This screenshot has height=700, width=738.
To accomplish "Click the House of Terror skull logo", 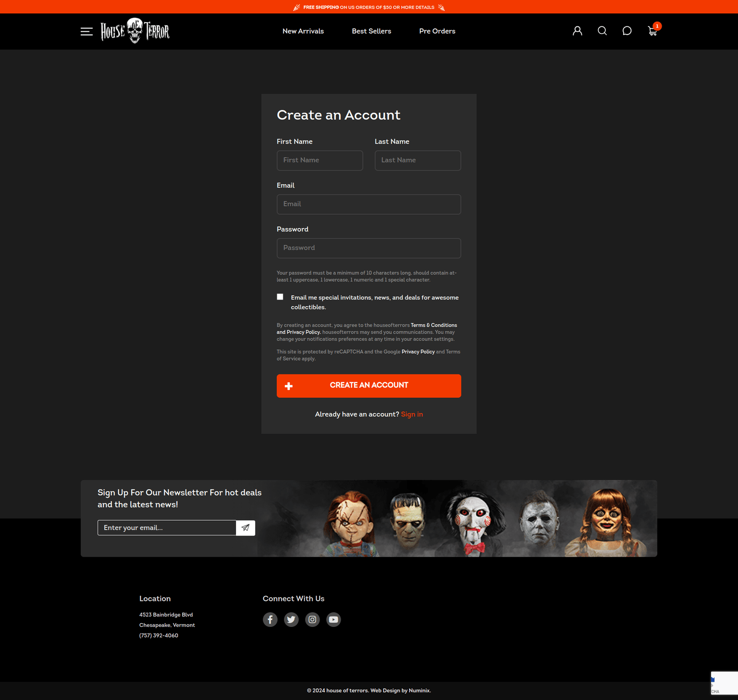I will (135, 31).
